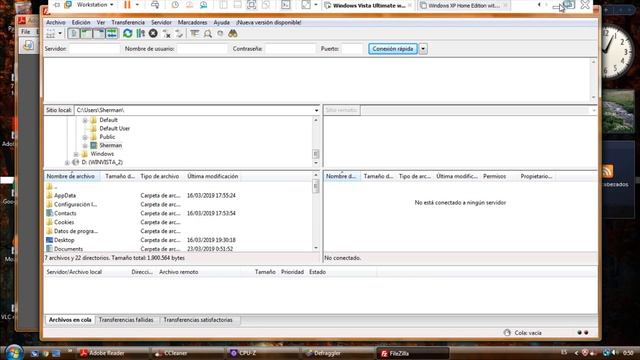Sort remote list by Propietario column

pos(536,176)
